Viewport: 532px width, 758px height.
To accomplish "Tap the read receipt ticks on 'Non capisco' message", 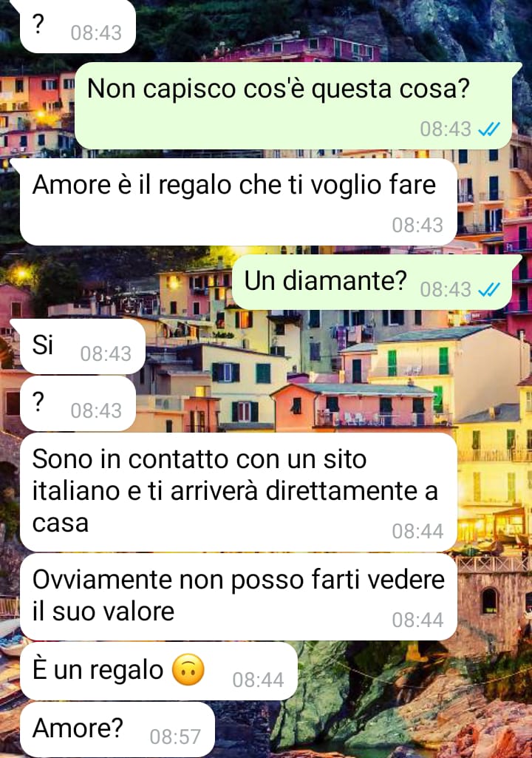I will (x=489, y=129).
